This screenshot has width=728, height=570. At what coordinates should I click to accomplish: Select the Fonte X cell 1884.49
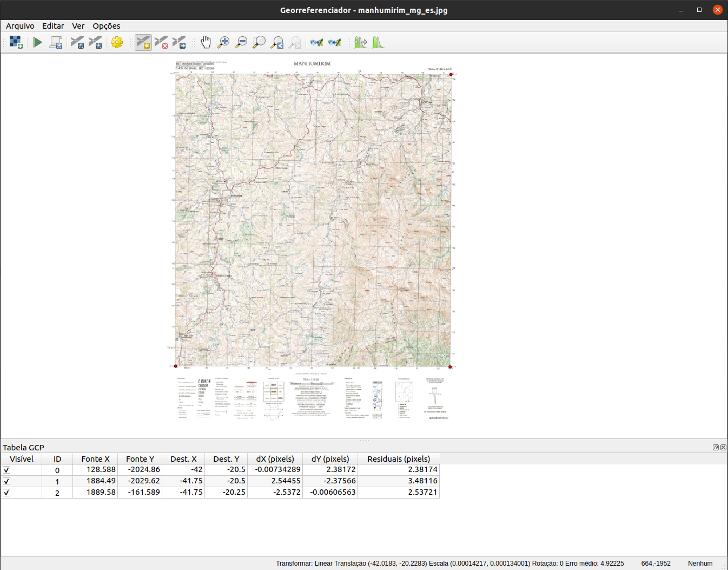[95, 481]
